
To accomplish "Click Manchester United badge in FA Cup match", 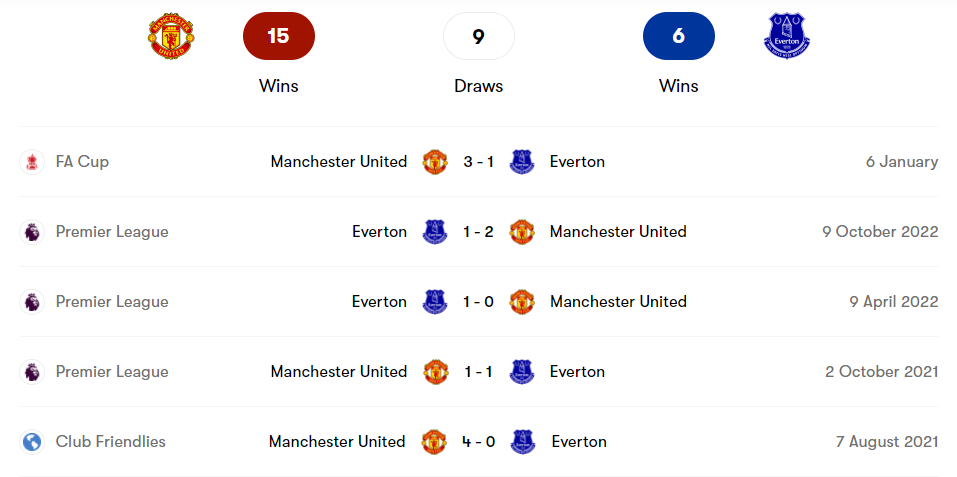I will 435,162.
